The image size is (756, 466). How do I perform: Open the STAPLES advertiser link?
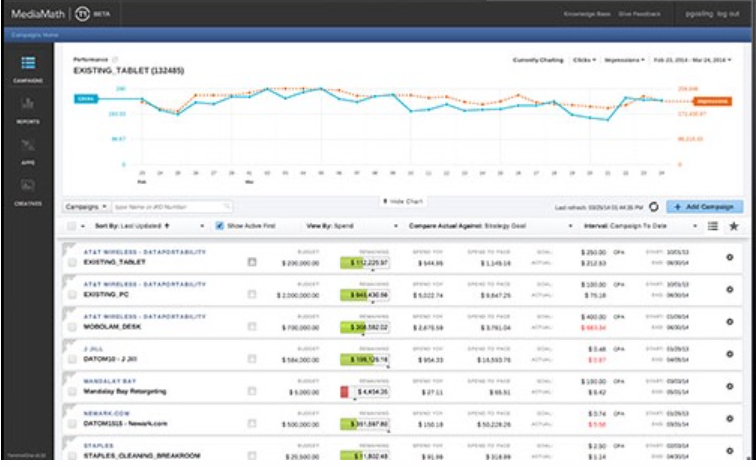click(x=98, y=446)
